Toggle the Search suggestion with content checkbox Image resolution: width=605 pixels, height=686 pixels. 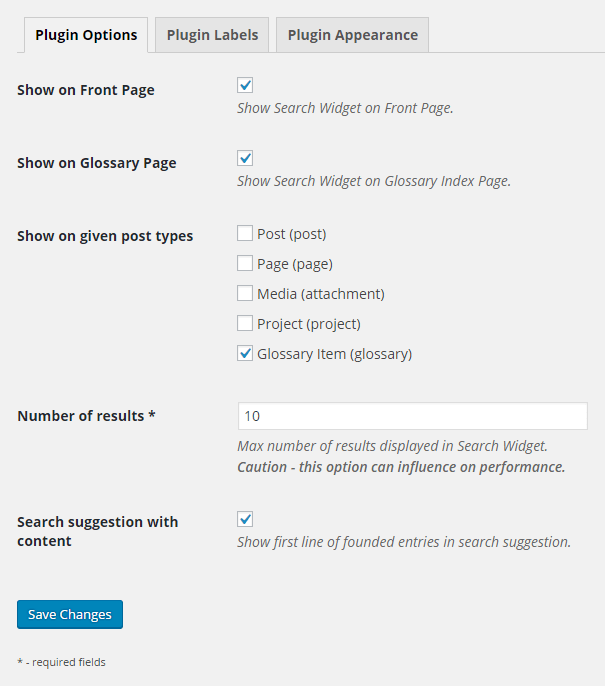[x=245, y=519]
